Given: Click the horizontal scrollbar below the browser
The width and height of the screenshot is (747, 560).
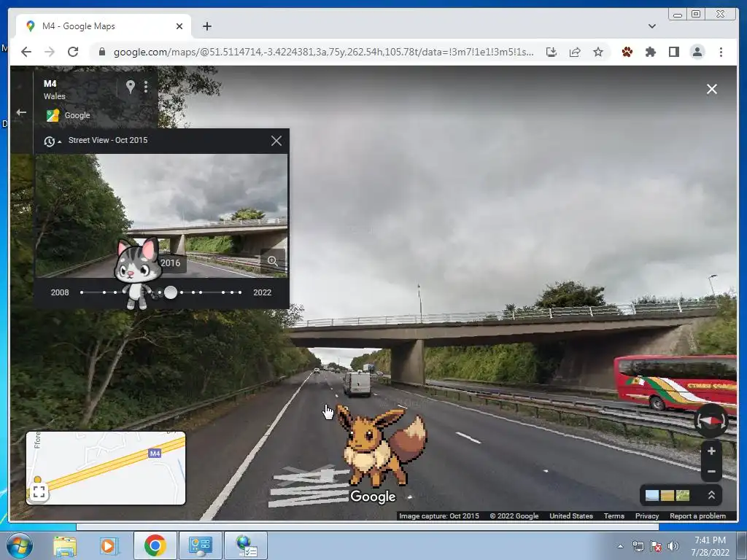Looking at the screenshot, I should (368, 527).
